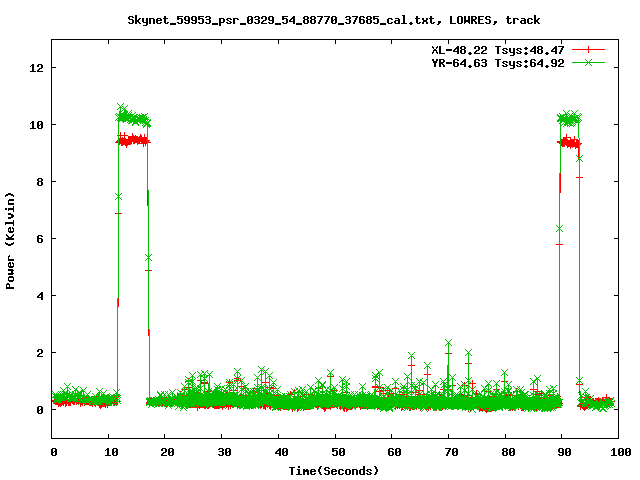The image size is (640, 480).
Task: Click the second red calibration plateau near 90 seconds
Action: tap(569, 142)
